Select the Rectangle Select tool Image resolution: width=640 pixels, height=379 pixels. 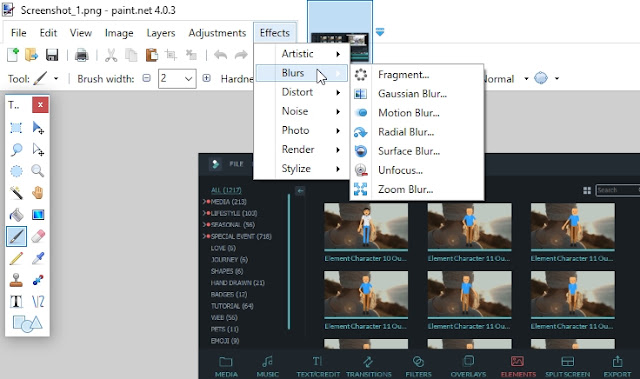(x=16, y=128)
